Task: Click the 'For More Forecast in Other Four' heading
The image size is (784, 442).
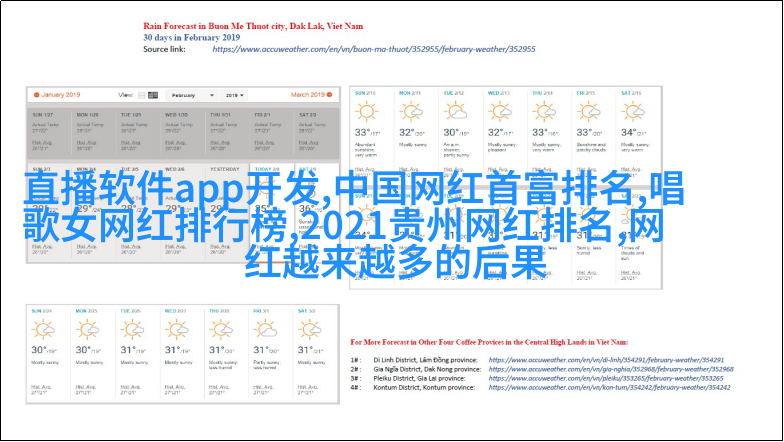Action: (489, 342)
